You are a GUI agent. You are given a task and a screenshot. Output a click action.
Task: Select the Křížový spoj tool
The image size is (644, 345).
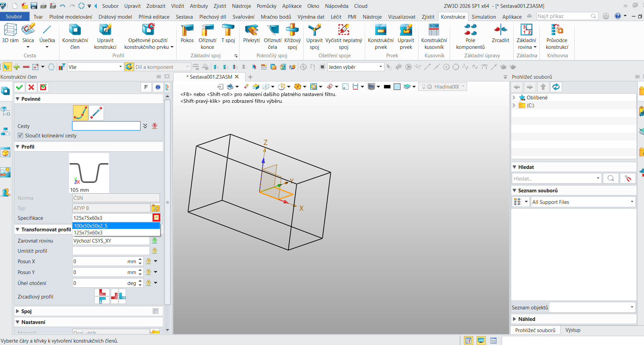pyautogui.click(x=292, y=37)
